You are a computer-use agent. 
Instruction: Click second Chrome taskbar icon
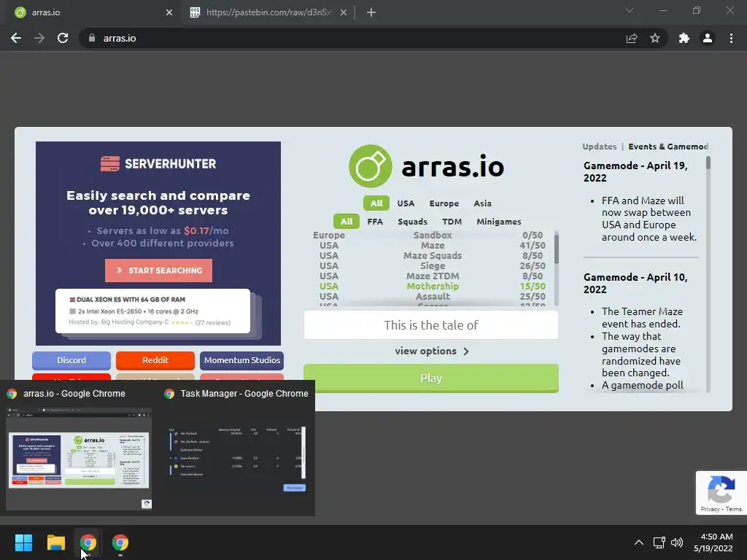tap(120, 542)
